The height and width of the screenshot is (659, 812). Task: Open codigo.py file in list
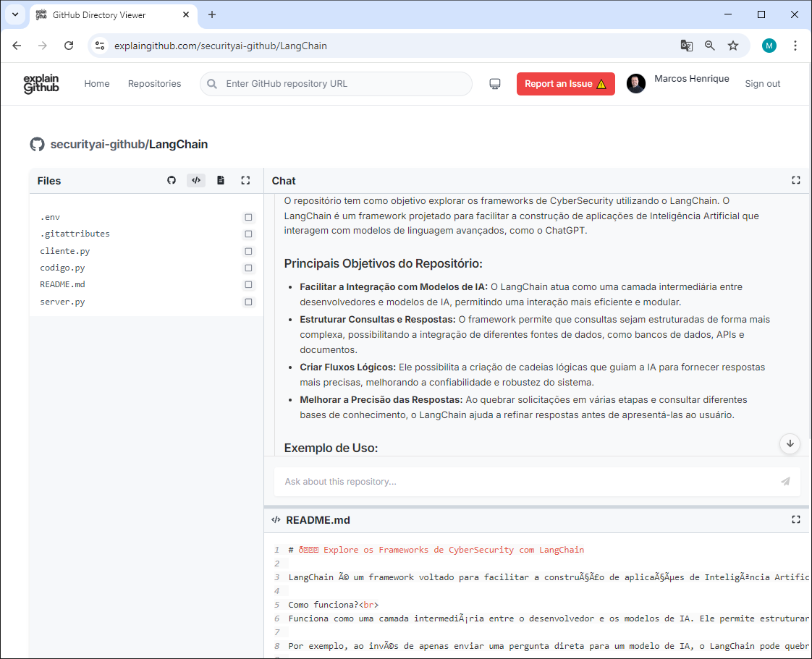click(62, 268)
